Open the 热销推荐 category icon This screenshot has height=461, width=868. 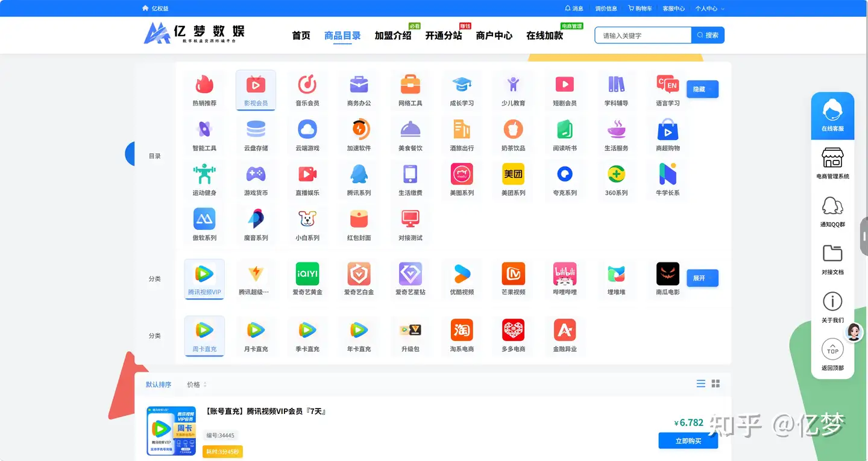coord(204,84)
